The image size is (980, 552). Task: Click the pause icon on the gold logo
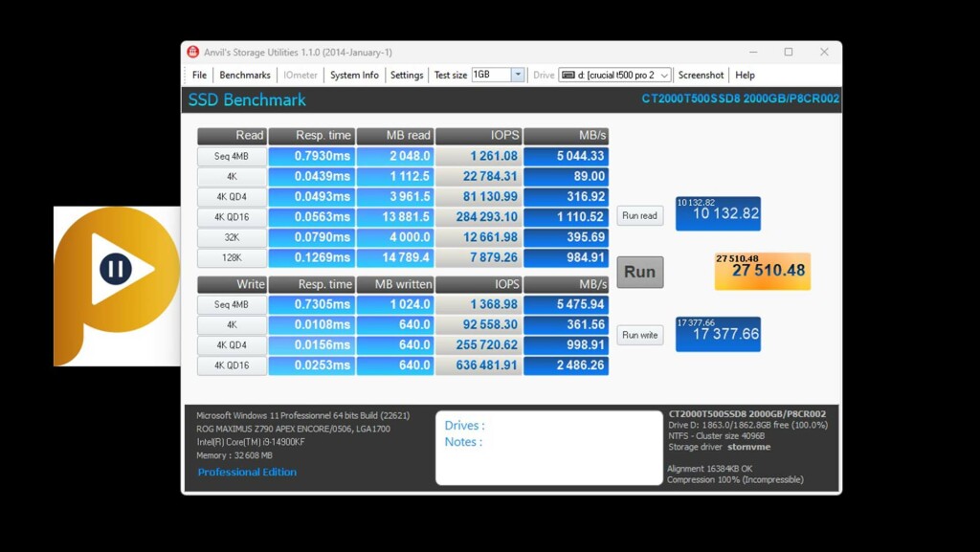[x=116, y=269]
